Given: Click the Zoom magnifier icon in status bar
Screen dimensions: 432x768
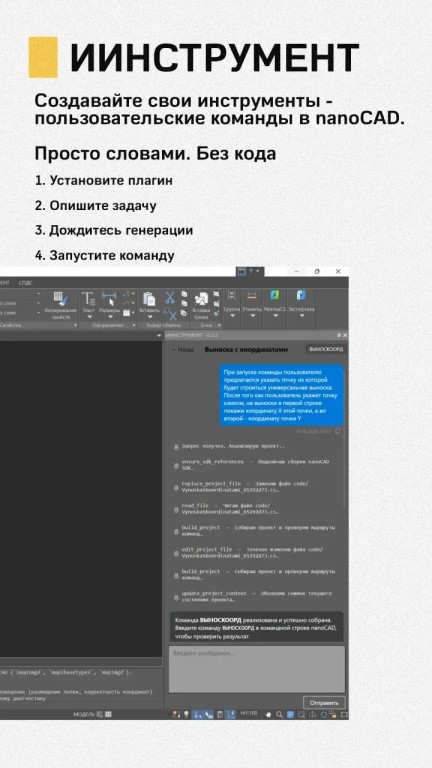Looking at the screenshot, I should (280, 715).
